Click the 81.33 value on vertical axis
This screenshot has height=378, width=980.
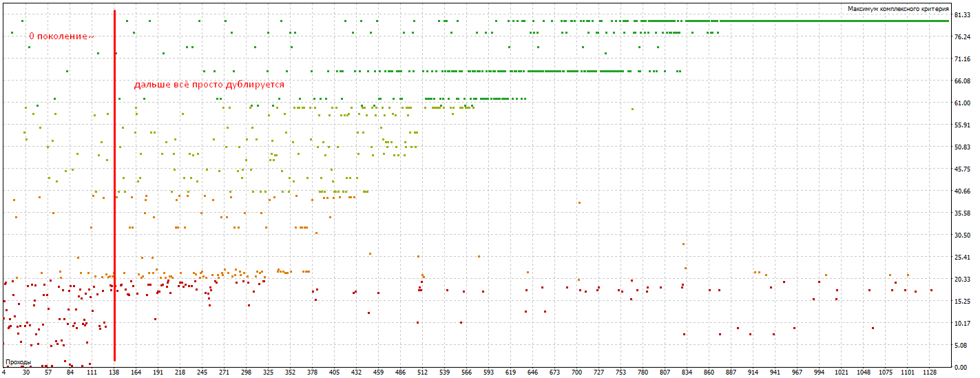pos(962,14)
